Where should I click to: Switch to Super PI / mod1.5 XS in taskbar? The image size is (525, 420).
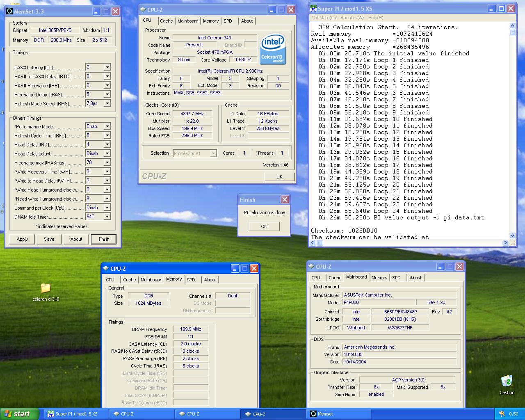coord(76,414)
